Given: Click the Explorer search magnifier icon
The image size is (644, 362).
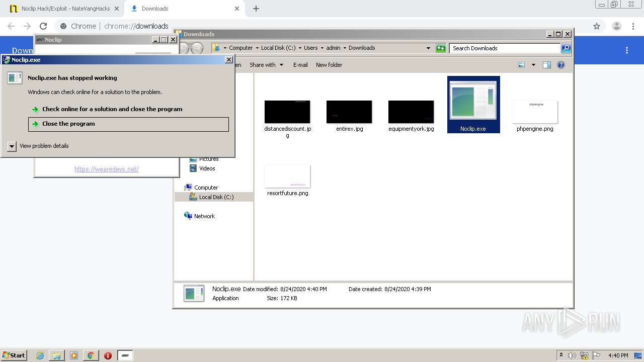Looking at the screenshot, I should pyautogui.click(x=566, y=48).
